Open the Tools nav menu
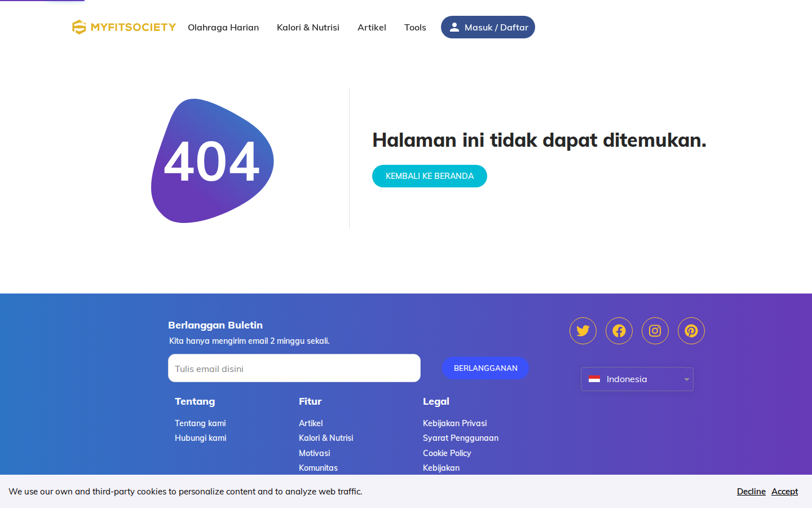This screenshot has width=812, height=508. coord(415,27)
